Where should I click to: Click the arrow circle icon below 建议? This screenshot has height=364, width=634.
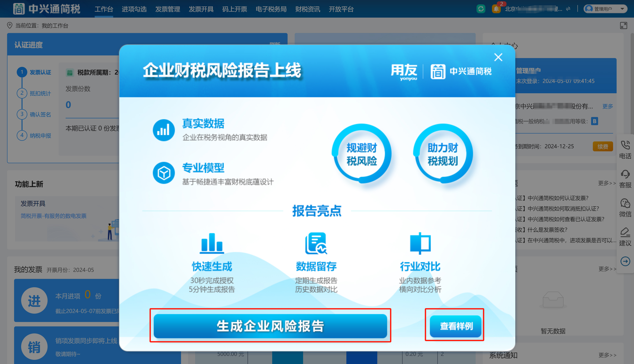pos(625,261)
